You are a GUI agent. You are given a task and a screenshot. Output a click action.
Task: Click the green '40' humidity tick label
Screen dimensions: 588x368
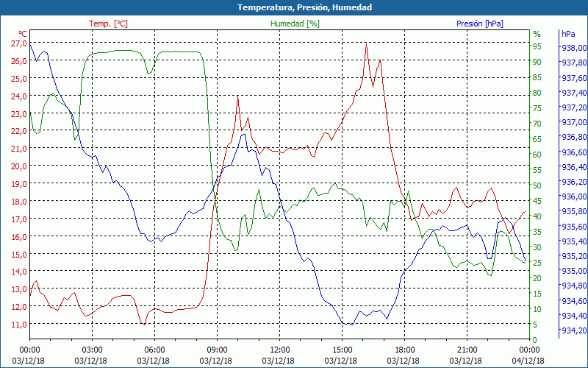pos(537,216)
